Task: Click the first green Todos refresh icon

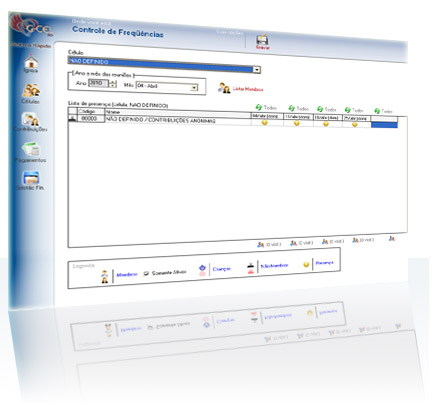Action: click(x=259, y=107)
